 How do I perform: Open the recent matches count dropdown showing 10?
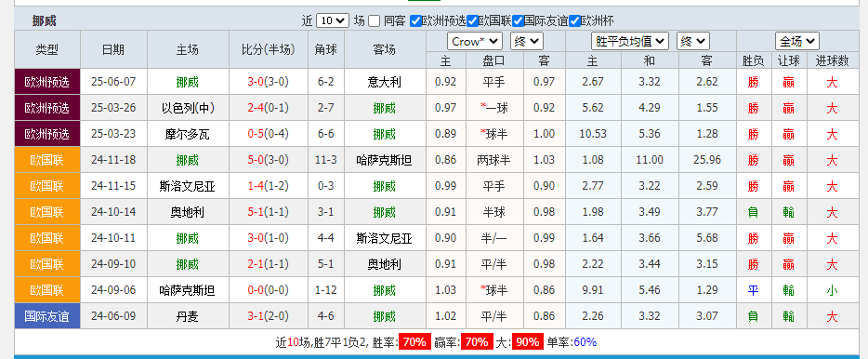coord(332,21)
